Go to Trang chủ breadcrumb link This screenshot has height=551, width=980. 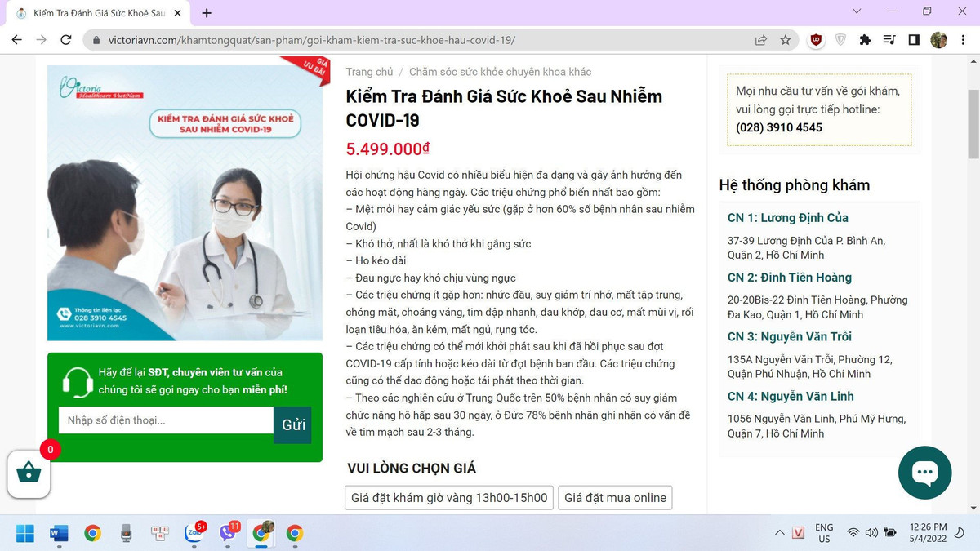point(369,72)
